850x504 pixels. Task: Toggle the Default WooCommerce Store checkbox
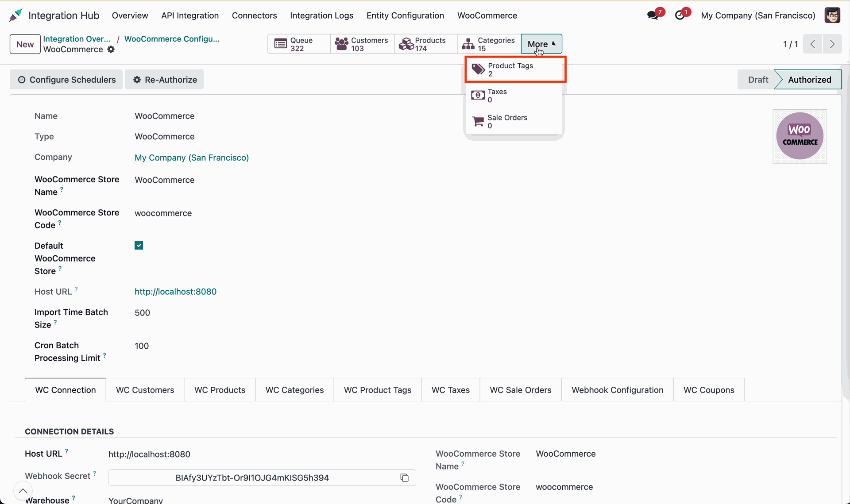click(139, 246)
